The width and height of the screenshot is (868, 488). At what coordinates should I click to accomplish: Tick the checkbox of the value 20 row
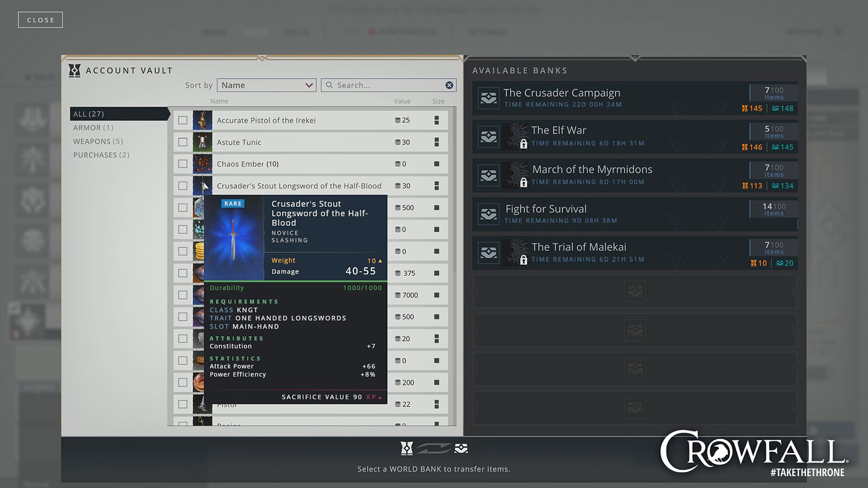[183, 338]
